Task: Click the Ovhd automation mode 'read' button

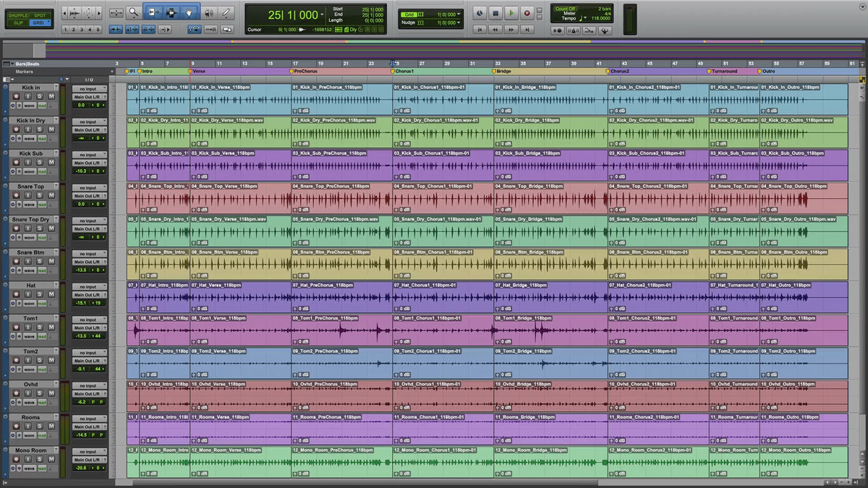Action: 42,403
